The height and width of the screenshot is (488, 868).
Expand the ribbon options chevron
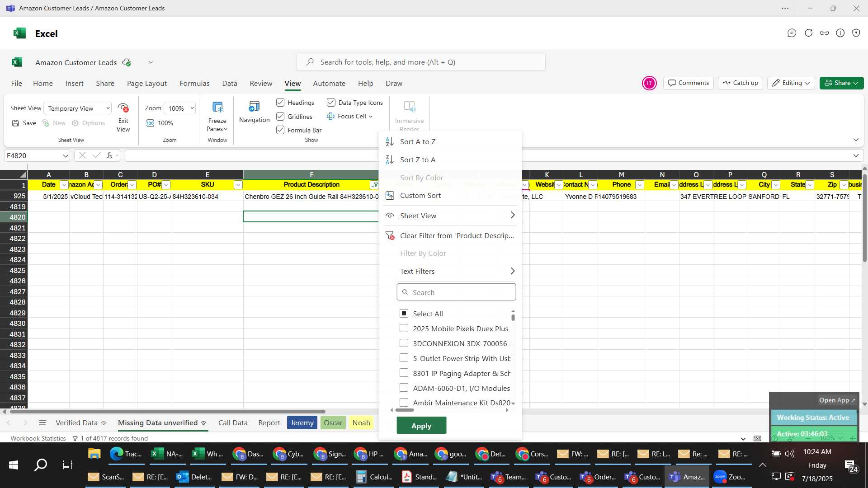[x=856, y=140]
